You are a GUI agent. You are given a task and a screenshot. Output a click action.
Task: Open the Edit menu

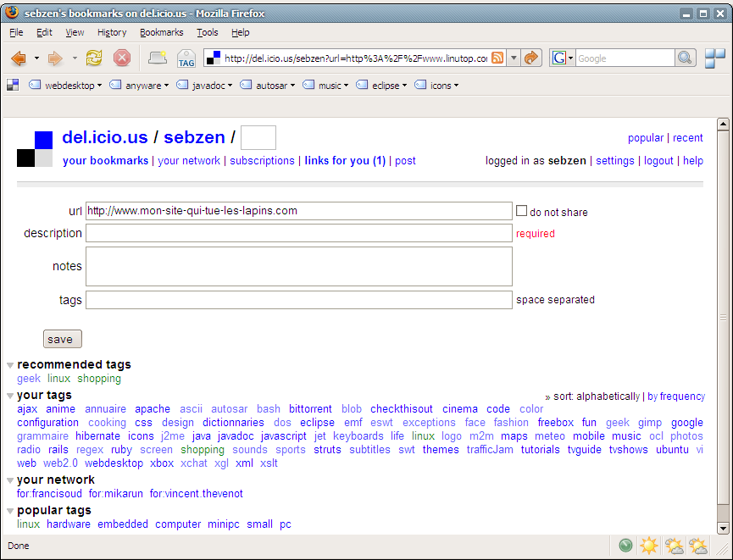pyautogui.click(x=44, y=32)
